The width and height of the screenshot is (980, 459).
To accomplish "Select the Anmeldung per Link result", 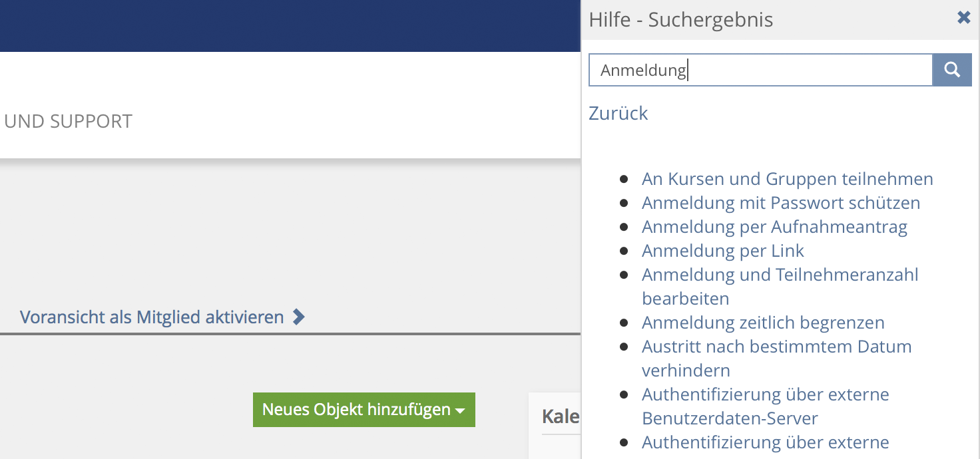I will pos(722,251).
